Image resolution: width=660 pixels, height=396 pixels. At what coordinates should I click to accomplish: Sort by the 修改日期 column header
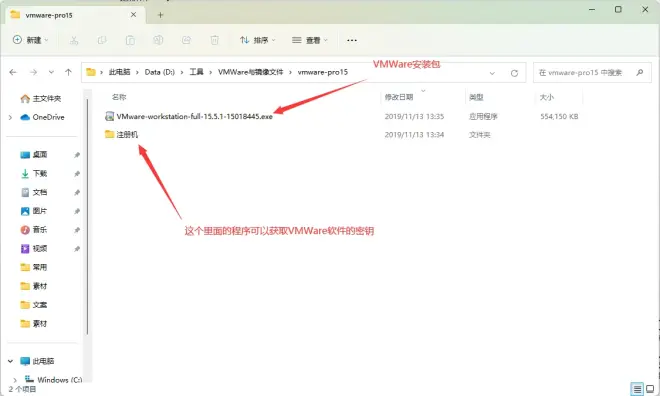pyautogui.click(x=399, y=97)
